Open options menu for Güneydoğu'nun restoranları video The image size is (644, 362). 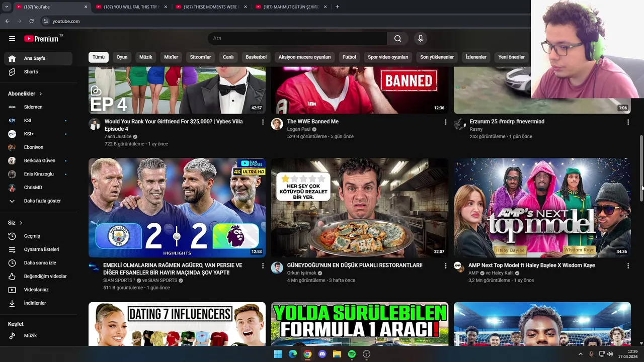tap(445, 266)
